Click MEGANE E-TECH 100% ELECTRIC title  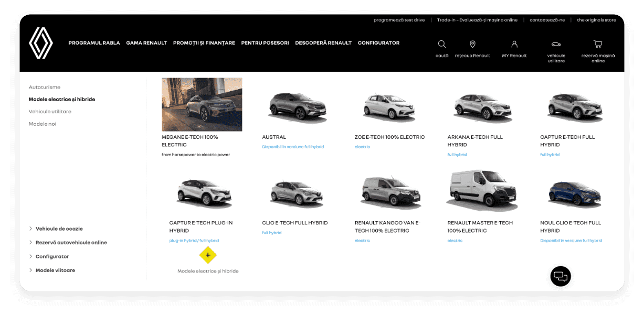coord(190,141)
